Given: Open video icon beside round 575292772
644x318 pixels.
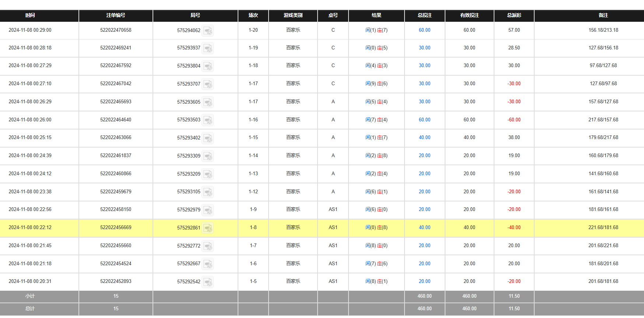Looking at the screenshot, I should pyautogui.click(x=208, y=246).
